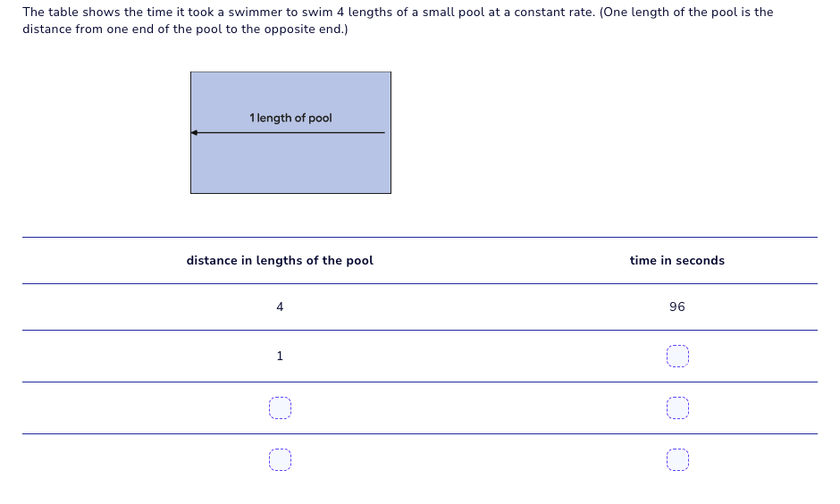
Task: Click the blue pool rectangle diagram
Action: click(290, 165)
